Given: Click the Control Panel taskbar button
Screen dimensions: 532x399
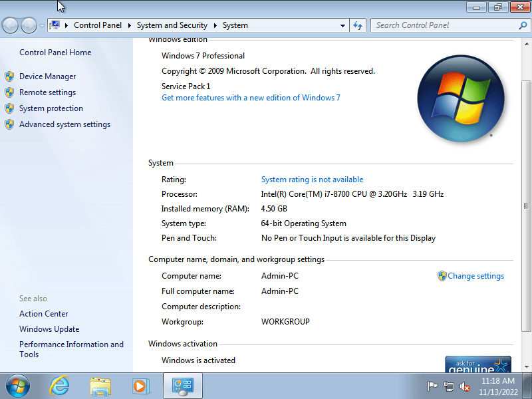Looking at the screenshot, I should click(x=182, y=386).
